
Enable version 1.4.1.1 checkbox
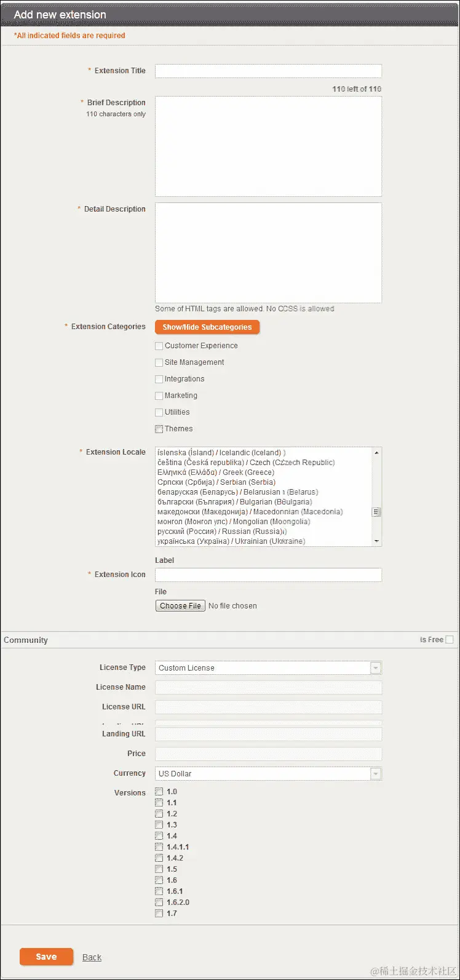point(159,847)
